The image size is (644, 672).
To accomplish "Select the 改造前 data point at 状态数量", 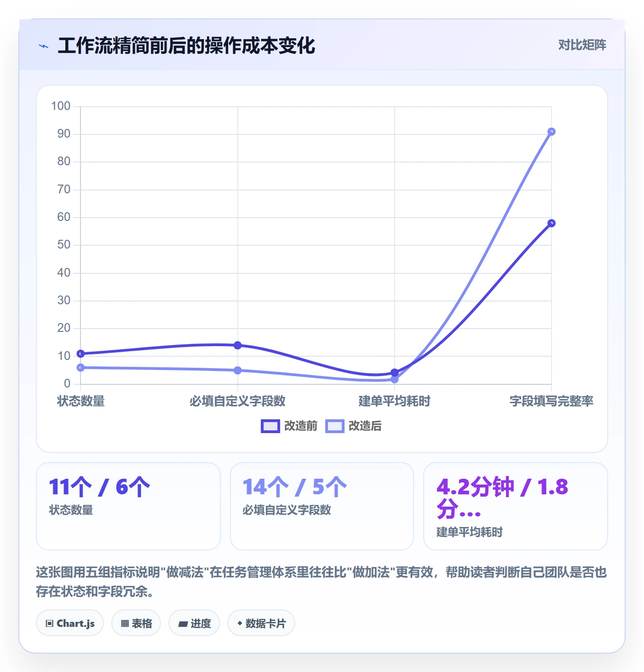I will (x=80, y=353).
